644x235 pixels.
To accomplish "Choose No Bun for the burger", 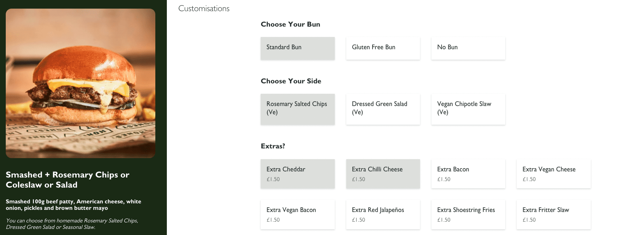I will (467, 48).
